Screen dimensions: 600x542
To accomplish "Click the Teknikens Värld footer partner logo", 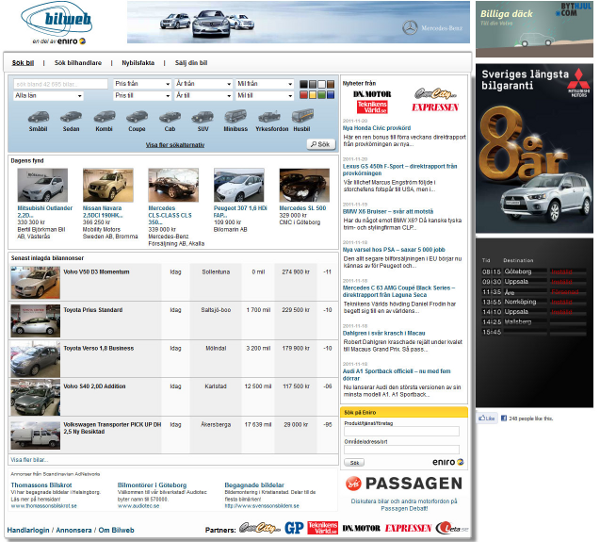I will (323, 528).
